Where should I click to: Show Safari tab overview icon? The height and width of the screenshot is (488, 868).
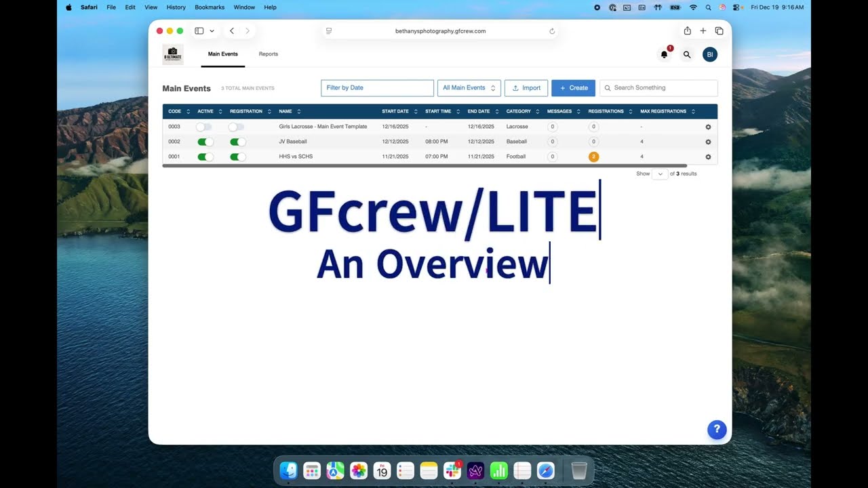[719, 30]
